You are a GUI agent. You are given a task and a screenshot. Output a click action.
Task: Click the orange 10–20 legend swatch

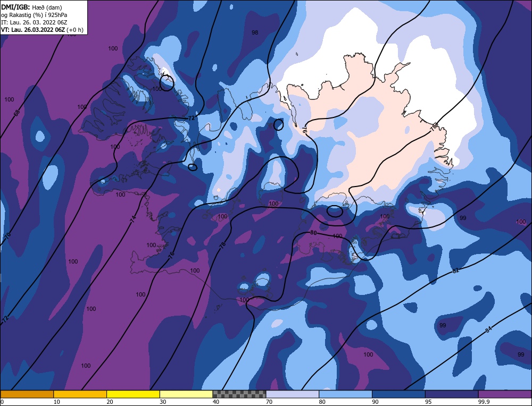pyautogui.click(x=80, y=394)
